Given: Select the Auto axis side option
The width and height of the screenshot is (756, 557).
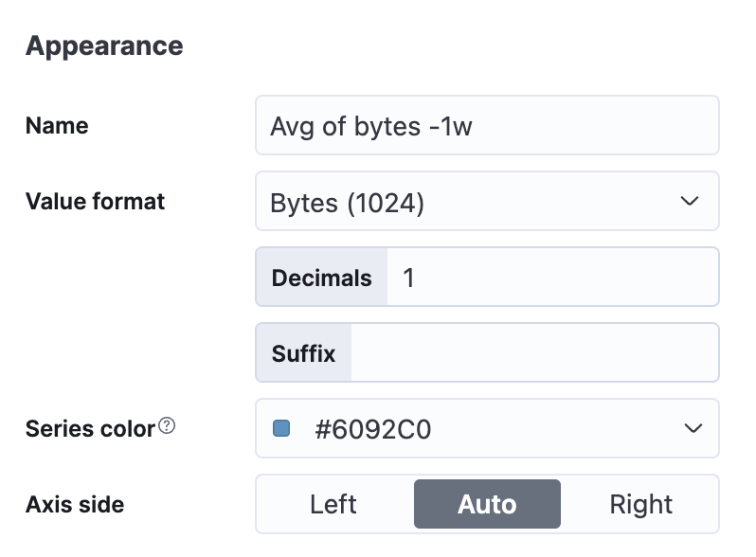Looking at the screenshot, I should coord(487,504).
